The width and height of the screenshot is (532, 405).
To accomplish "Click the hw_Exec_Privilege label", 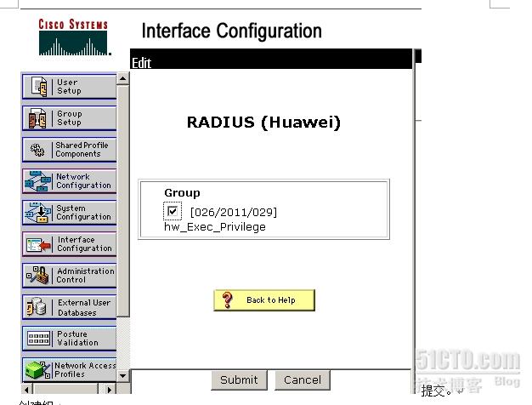I will point(215,227).
